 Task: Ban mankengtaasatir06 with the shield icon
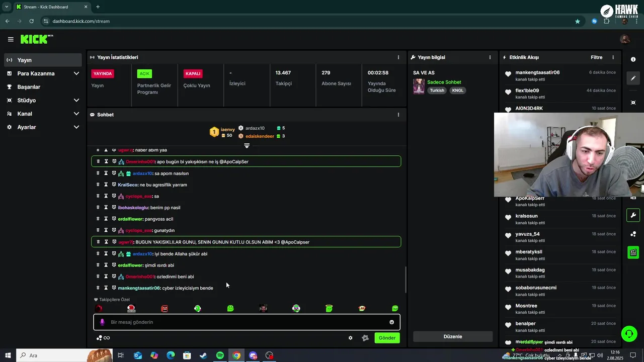[x=114, y=288]
